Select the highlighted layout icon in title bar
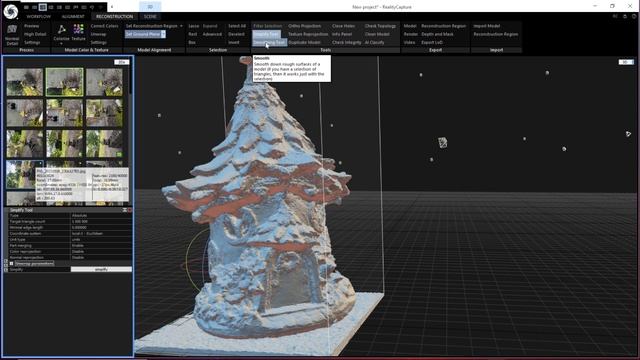The image size is (640, 360). coord(42,7)
